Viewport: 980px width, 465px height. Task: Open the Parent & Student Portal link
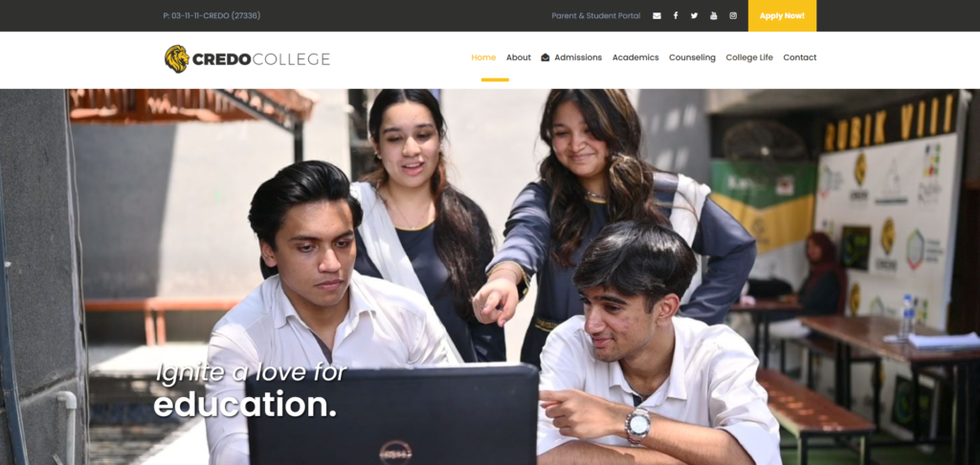(x=595, y=15)
